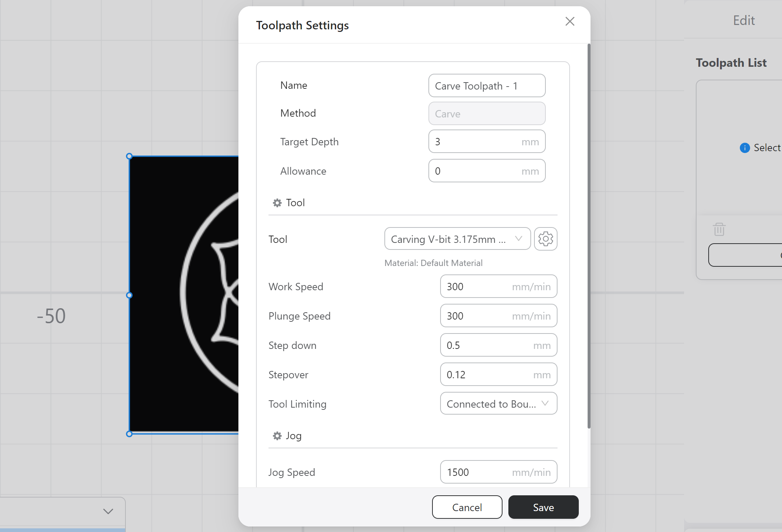Click the Stepover field showing 0.12
This screenshot has width=782, height=532.
[x=498, y=374]
